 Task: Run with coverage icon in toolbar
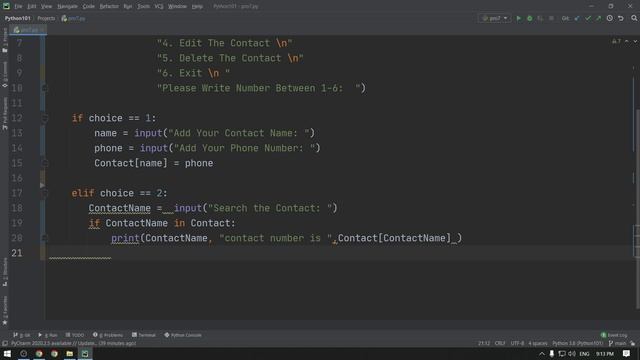tap(540, 18)
